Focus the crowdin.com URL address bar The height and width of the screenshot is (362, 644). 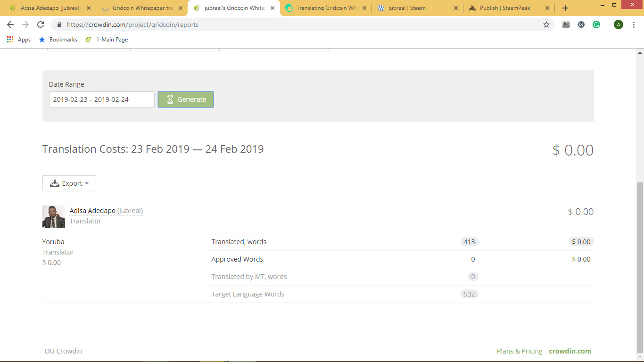[x=302, y=25]
